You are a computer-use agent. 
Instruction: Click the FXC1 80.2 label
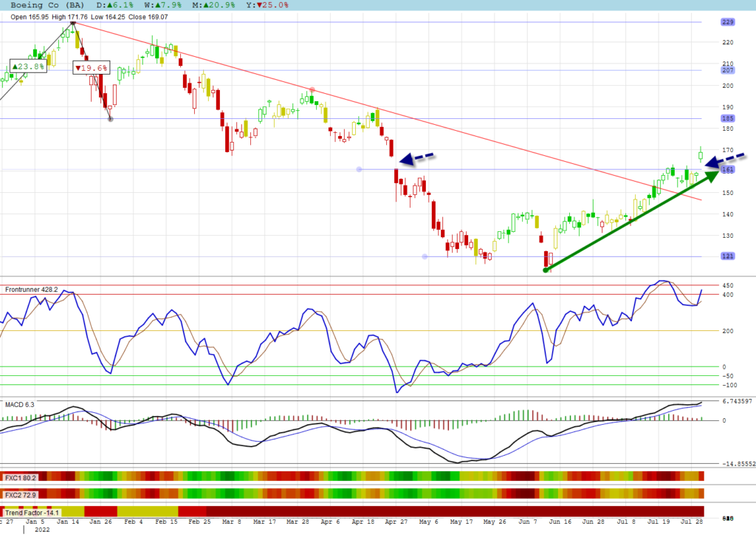tap(21, 478)
